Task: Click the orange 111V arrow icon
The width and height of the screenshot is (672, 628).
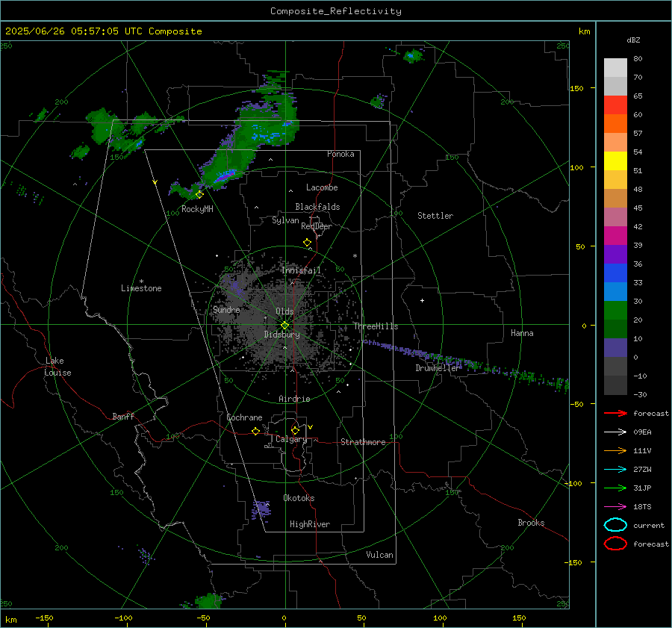Action: click(x=615, y=450)
